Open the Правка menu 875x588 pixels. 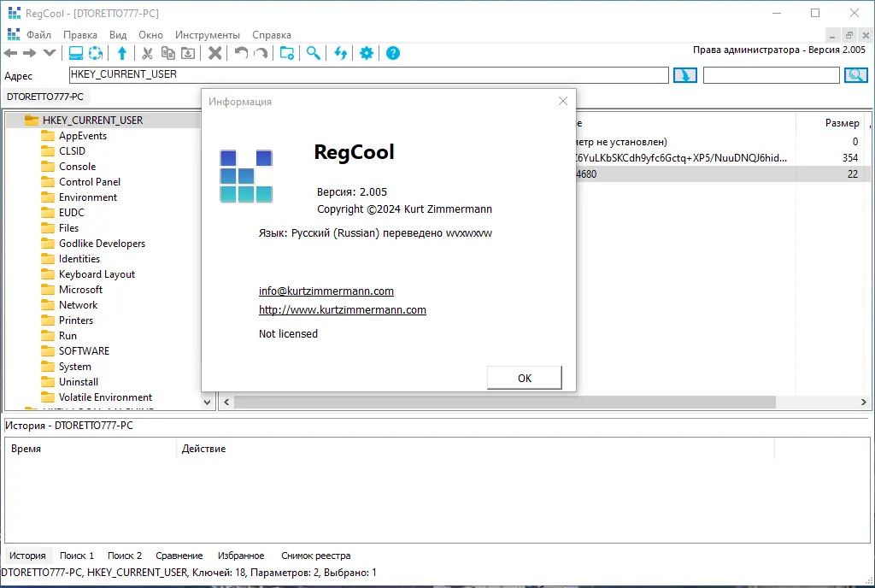click(x=79, y=34)
